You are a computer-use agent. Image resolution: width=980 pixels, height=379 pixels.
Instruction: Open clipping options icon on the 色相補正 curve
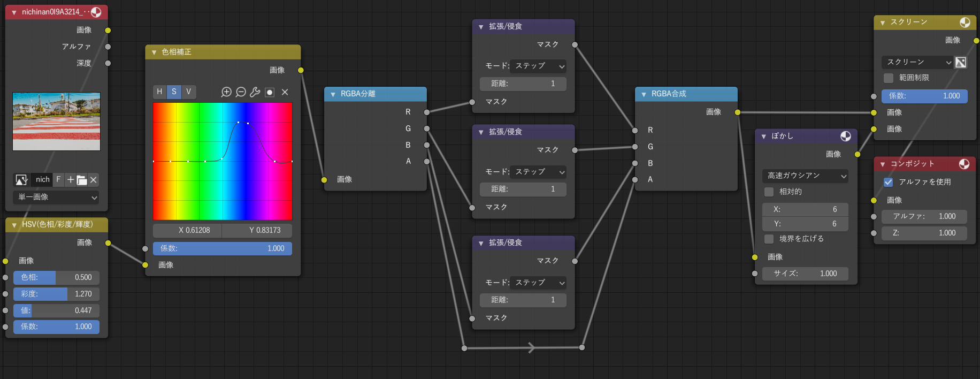pyautogui.click(x=270, y=92)
